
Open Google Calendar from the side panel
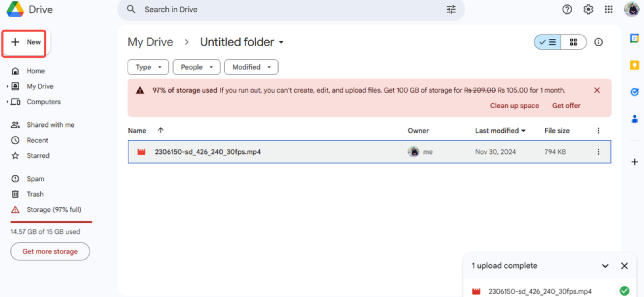pyautogui.click(x=635, y=38)
